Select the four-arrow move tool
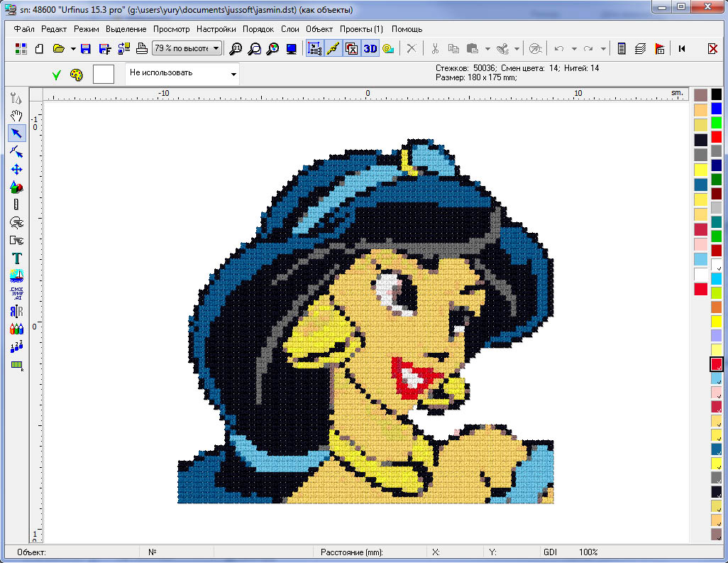728x563 pixels. 16,169
